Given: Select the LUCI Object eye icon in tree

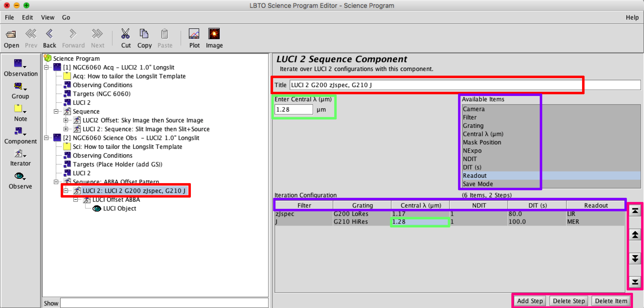Looking at the screenshot, I should coord(97,208).
